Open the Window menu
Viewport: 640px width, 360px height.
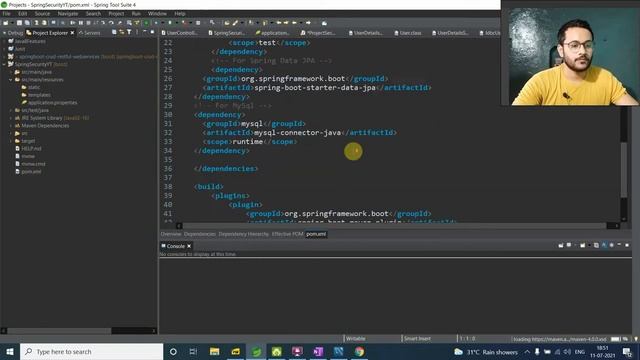tap(157, 13)
